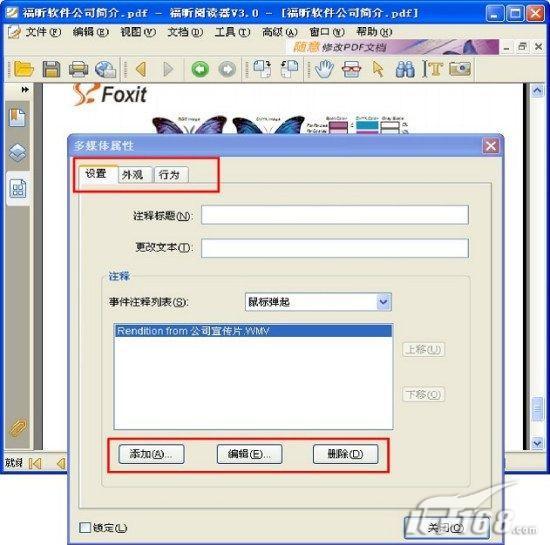
Task: Go to next page with gray arrow
Action: tap(168, 69)
